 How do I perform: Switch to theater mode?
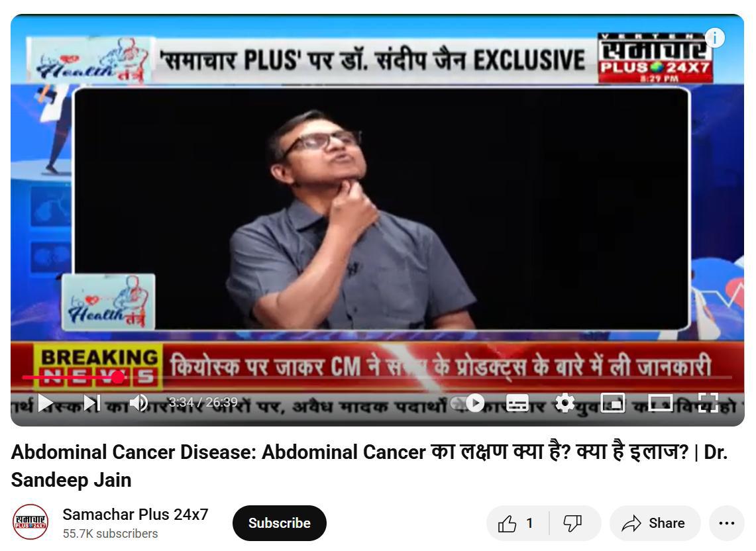661,403
